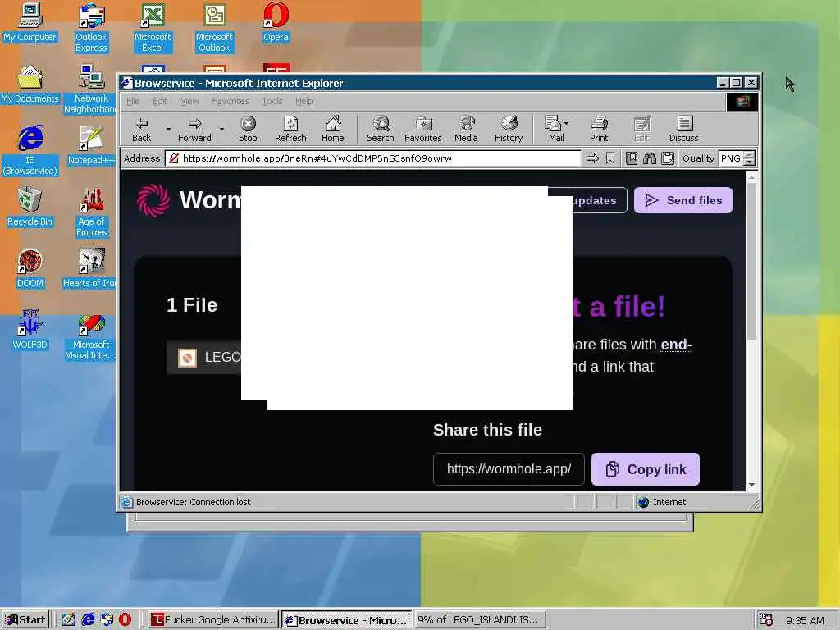Select the Microsoft Outlook desktop icon

[x=214, y=28]
